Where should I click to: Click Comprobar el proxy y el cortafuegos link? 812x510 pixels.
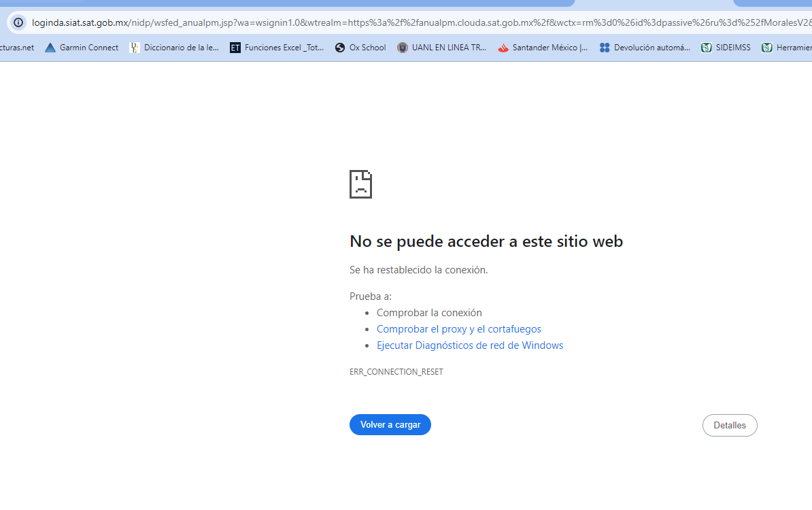click(459, 329)
